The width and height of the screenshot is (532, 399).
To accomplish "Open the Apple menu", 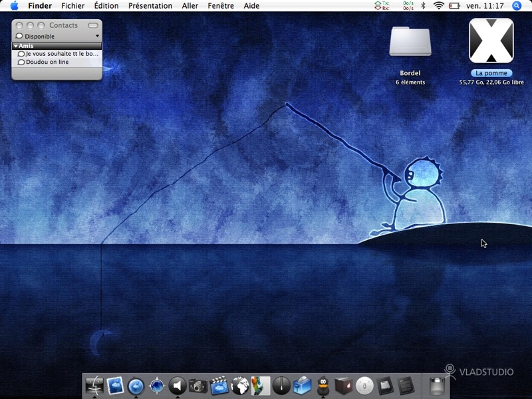I will [14, 6].
